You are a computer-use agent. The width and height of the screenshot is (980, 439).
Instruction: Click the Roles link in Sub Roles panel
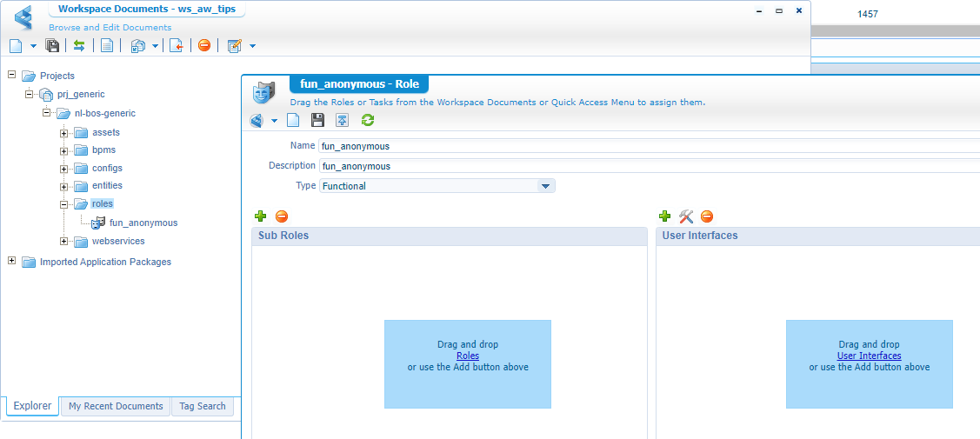(x=468, y=356)
